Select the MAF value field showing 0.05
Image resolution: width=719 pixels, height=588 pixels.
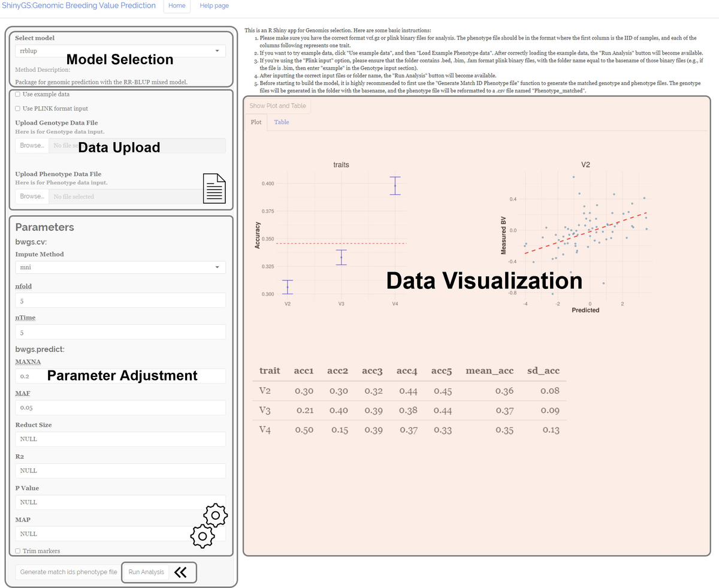point(120,408)
